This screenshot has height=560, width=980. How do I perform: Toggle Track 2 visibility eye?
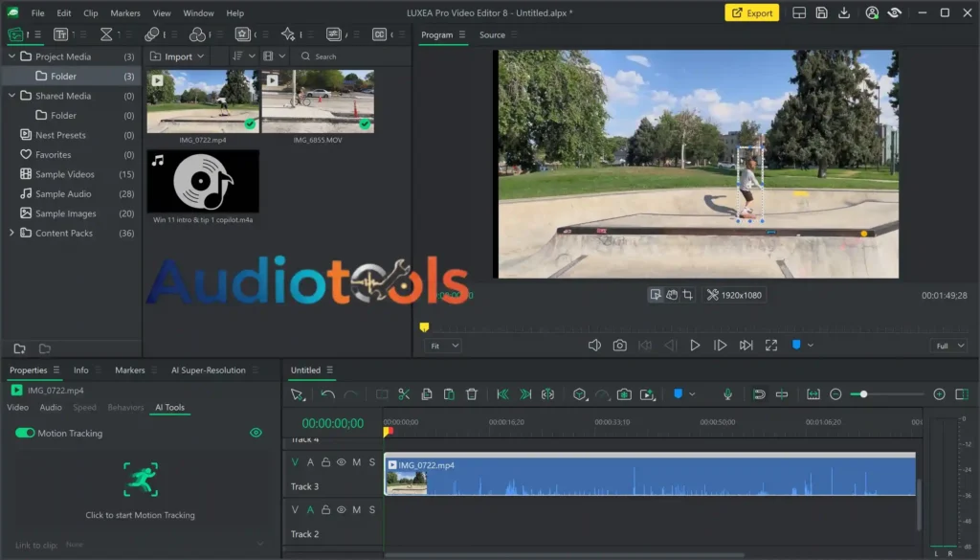(x=342, y=510)
